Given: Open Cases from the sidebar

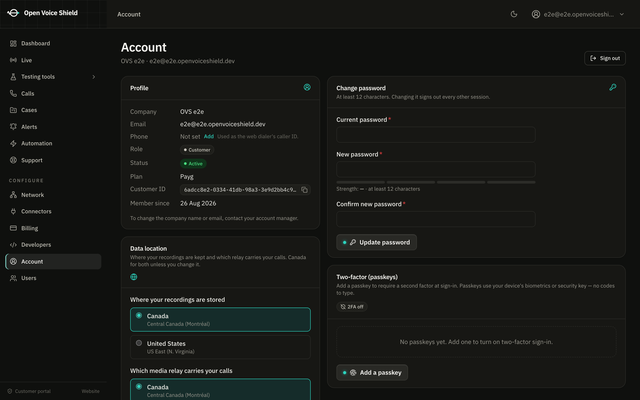Looking at the screenshot, I should click(53, 110).
